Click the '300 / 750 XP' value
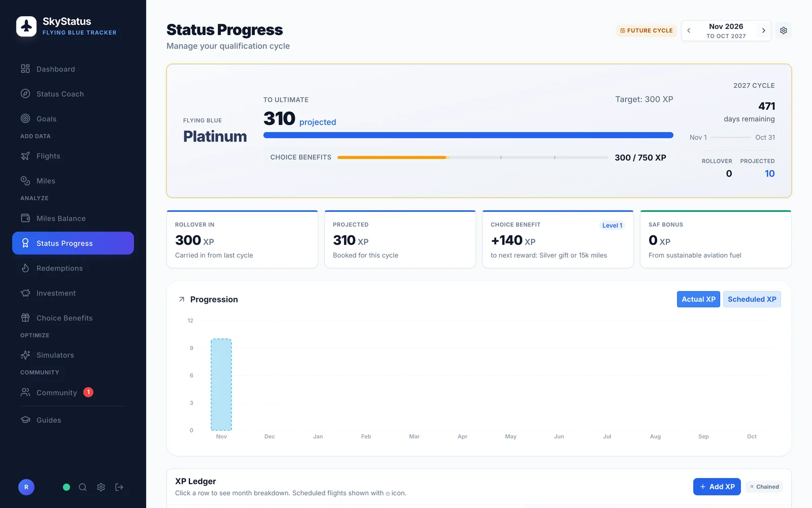 (x=640, y=157)
